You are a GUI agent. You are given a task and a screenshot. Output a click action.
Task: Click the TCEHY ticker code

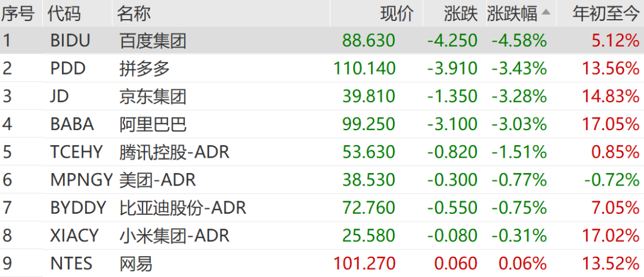click(x=76, y=152)
